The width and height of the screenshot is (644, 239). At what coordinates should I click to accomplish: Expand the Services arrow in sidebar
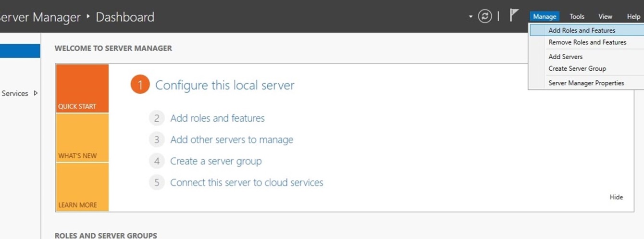[36, 93]
